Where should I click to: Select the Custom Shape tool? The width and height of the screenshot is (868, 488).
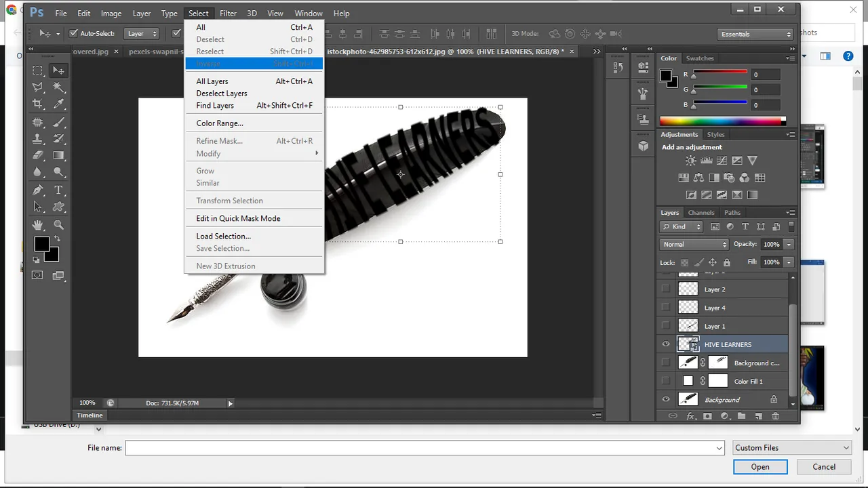point(59,207)
